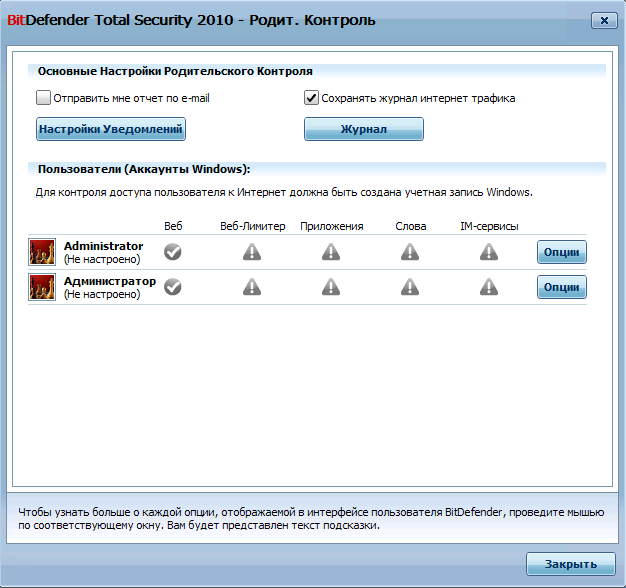Screen dimensions: 626x588
Task: Click Administrator row IM-сервисы warning icon
Action: 489,252
